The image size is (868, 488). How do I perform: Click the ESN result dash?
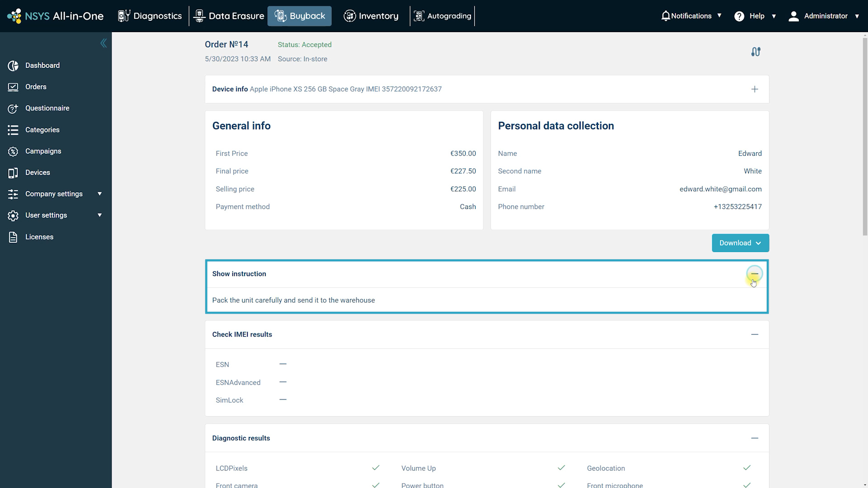[x=283, y=364]
